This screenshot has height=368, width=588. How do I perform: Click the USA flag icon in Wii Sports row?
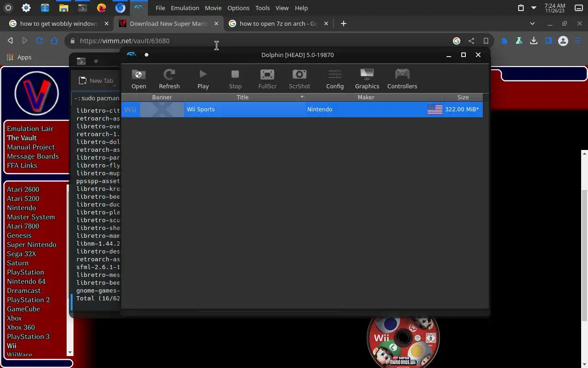[x=435, y=109]
